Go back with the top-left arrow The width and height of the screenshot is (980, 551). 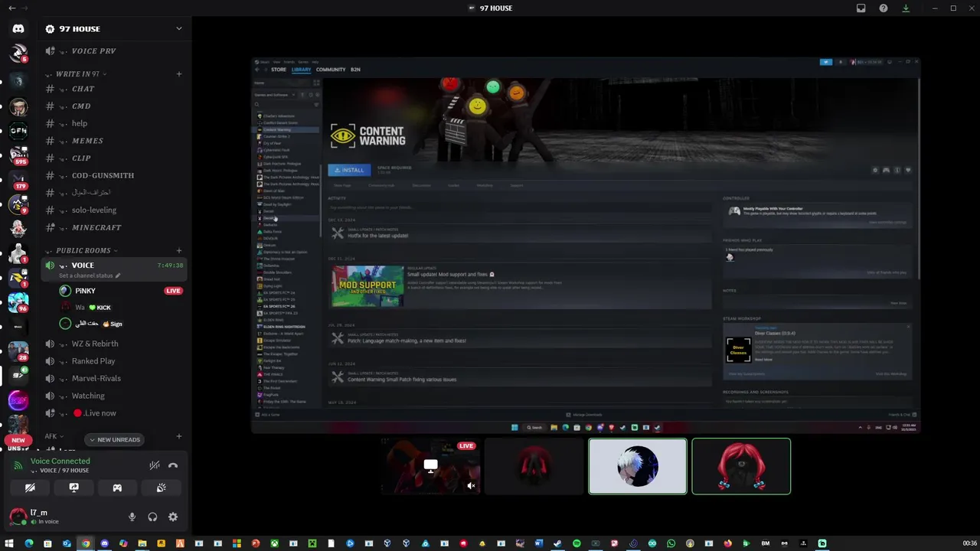point(11,8)
